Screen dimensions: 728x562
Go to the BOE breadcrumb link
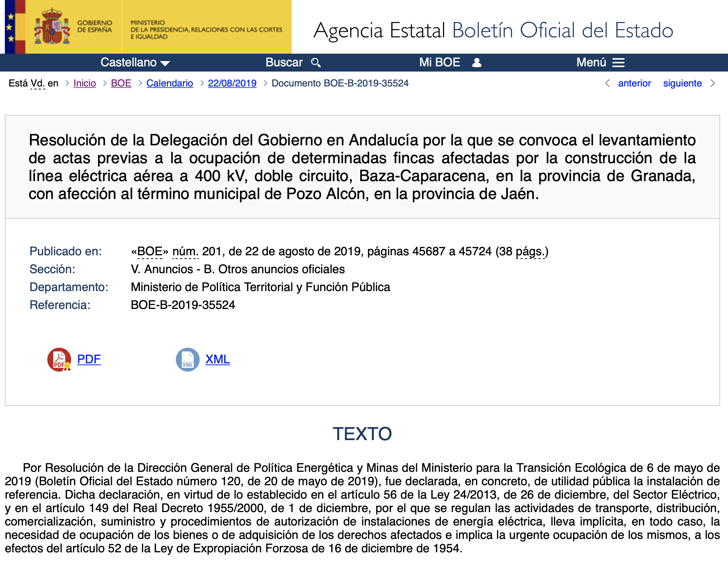121,83
